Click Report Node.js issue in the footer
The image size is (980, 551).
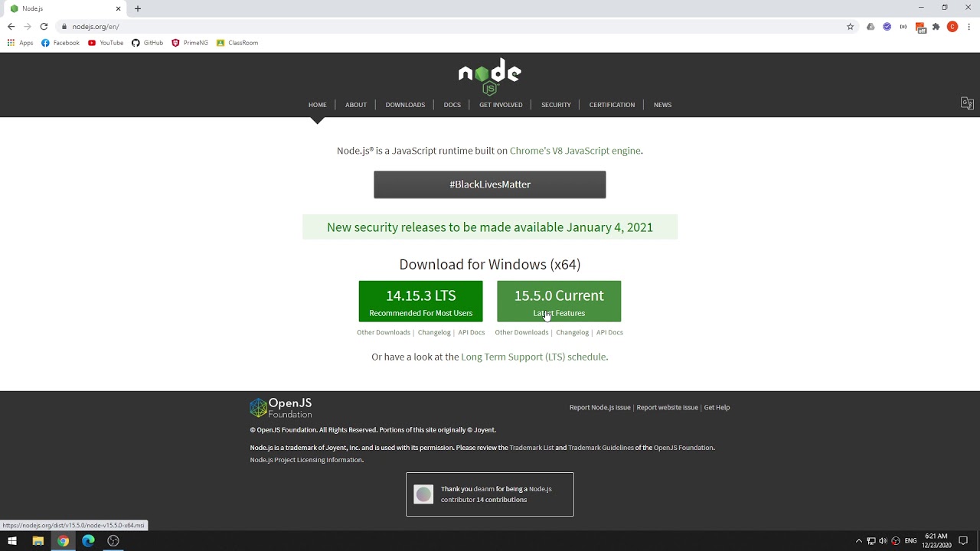tap(599, 407)
